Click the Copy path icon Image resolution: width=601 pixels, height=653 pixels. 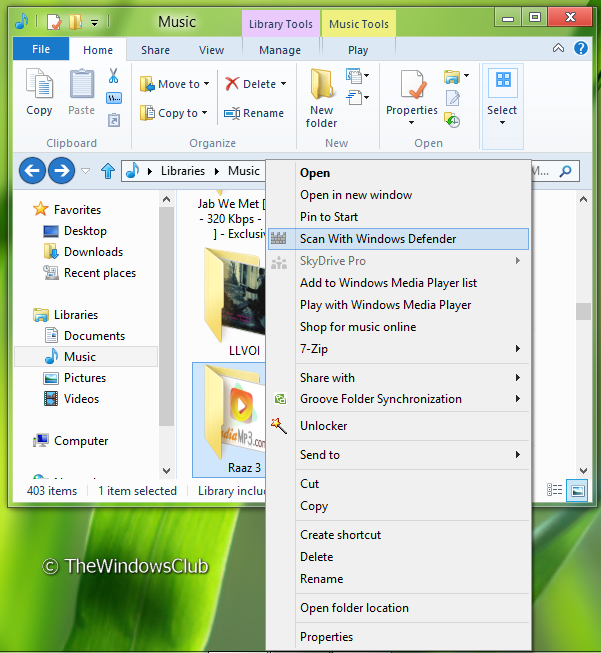pyautogui.click(x=114, y=98)
